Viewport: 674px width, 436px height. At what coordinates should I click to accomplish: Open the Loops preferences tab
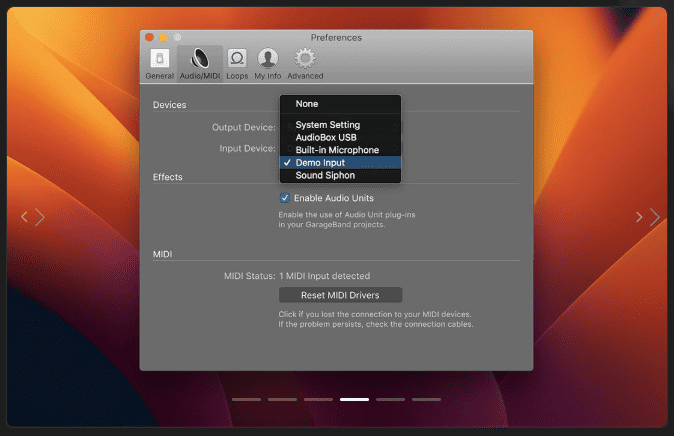pos(237,64)
